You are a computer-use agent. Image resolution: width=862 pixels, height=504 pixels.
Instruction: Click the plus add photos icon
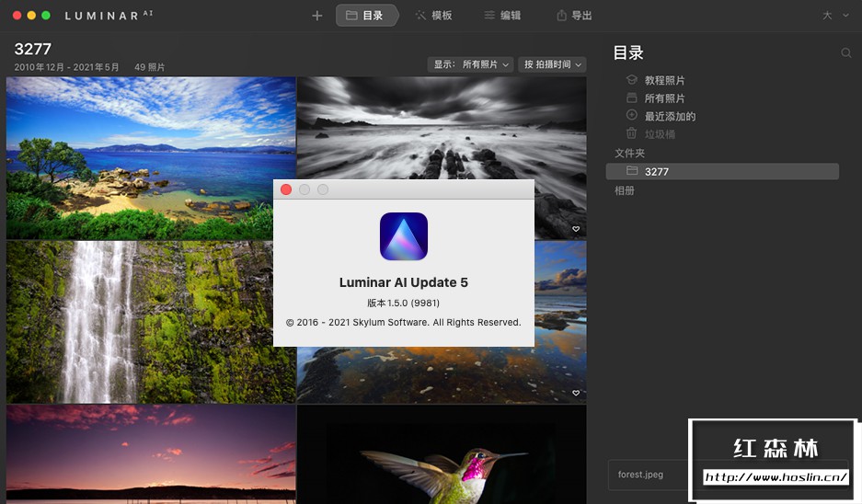317,16
